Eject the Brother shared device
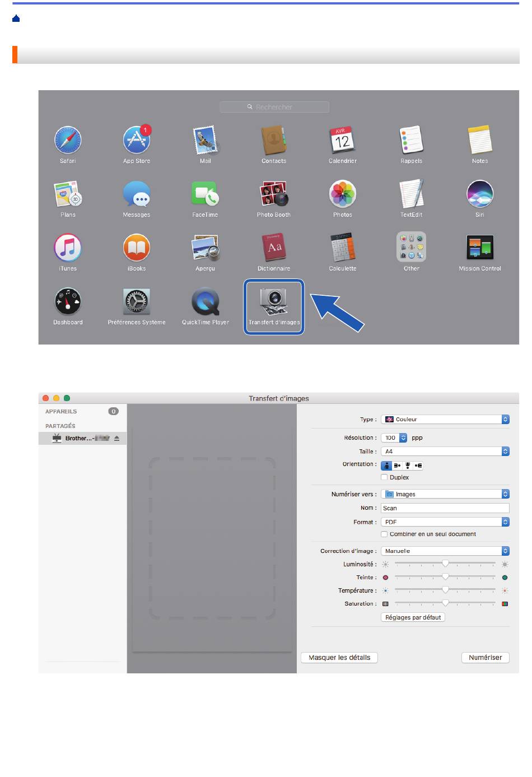The height and width of the screenshot is (777, 532). (x=117, y=439)
